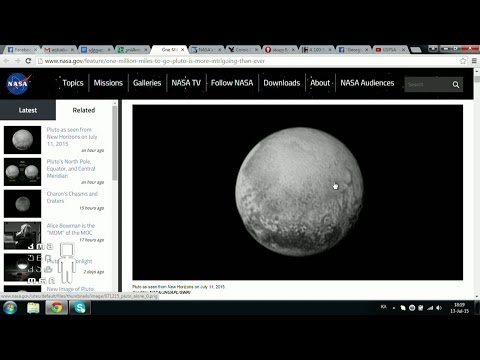Viewport: 480px width, 360px height.
Task: Select the Latest sidebar tab
Action: pyautogui.click(x=28, y=110)
